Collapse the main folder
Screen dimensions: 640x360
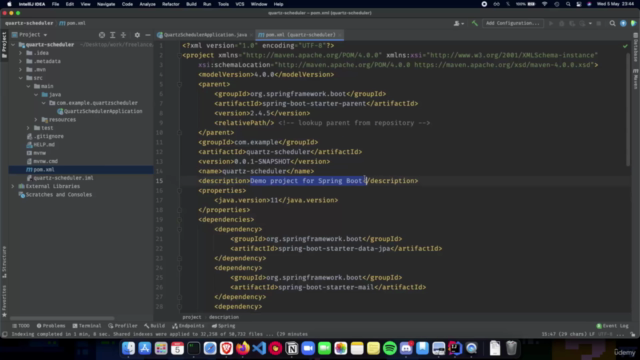tap(29, 86)
